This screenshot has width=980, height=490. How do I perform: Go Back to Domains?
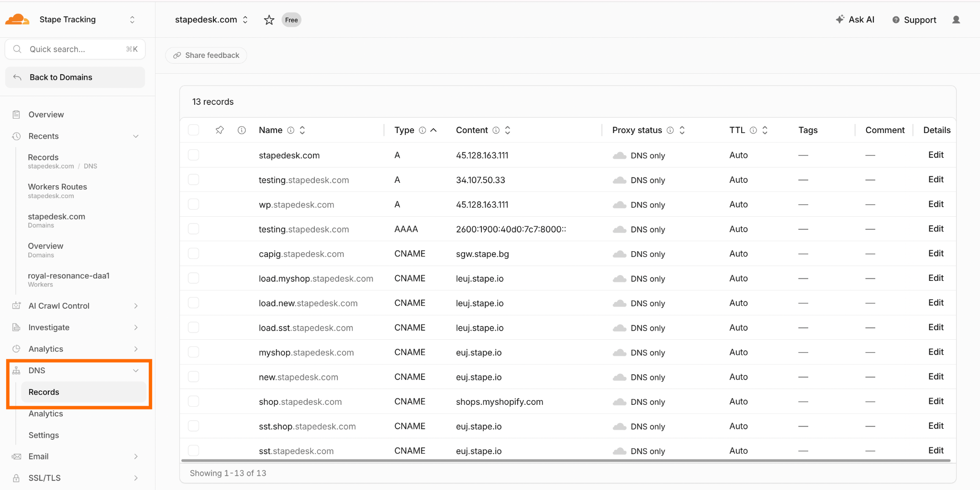coord(75,77)
